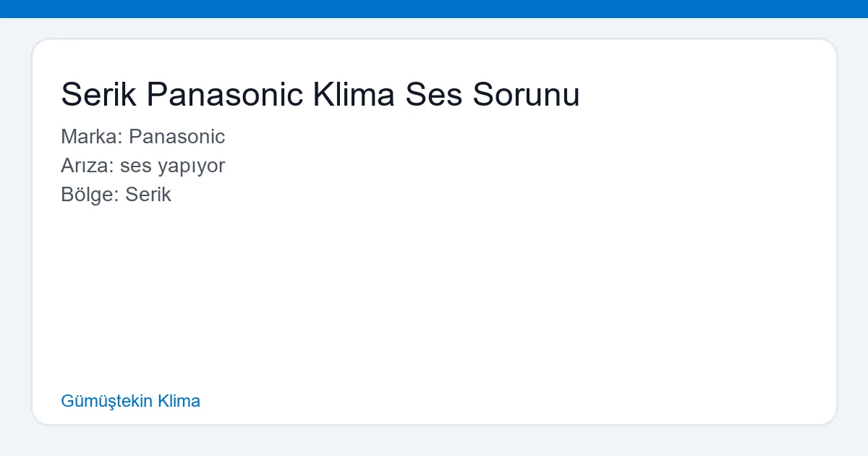
Task: Select the brand name Panasonic in Marka line
Action: [178, 137]
